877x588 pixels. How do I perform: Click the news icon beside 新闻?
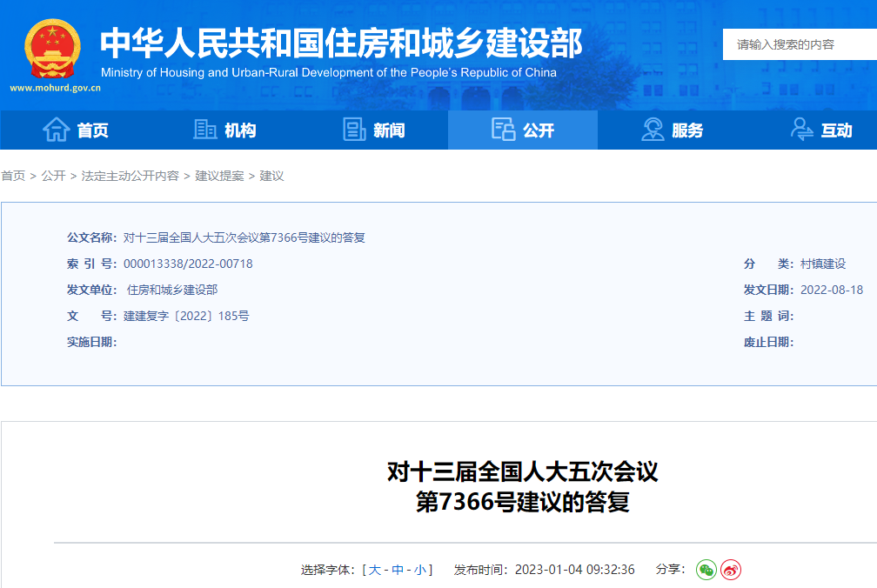click(354, 128)
